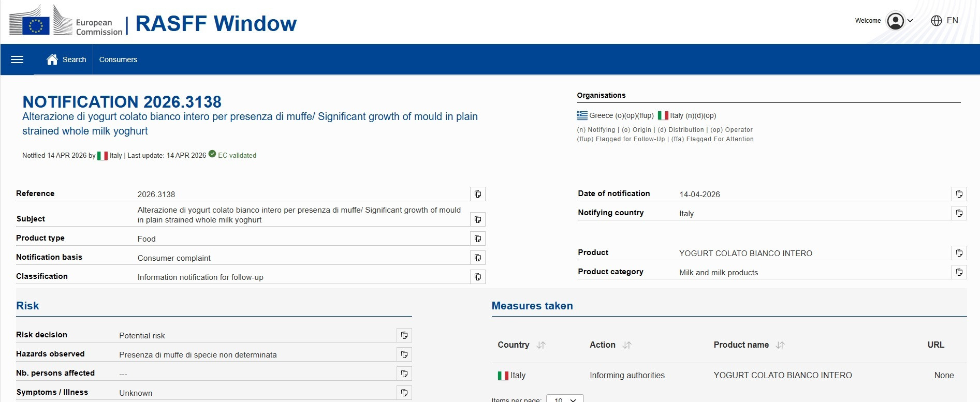The height and width of the screenshot is (402, 980).
Task: Open the Items per page dropdown
Action: coord(565,398)
